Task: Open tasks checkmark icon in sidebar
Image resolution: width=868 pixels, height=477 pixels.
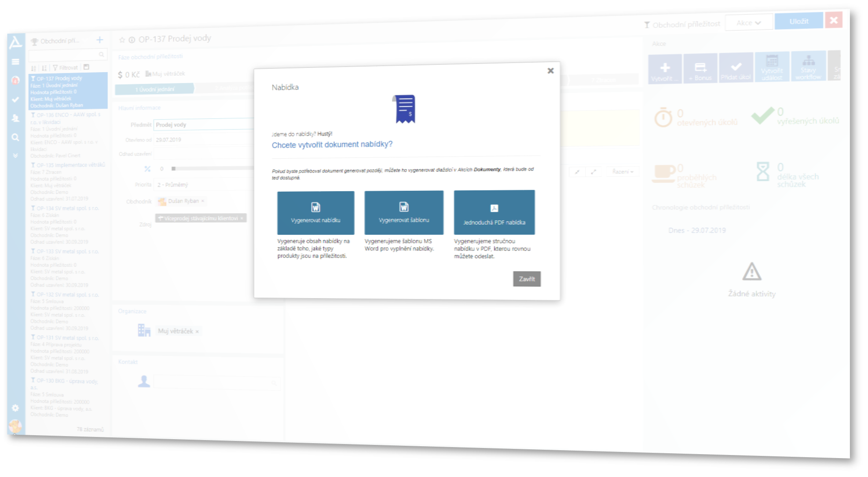Action: pos(15,100)
